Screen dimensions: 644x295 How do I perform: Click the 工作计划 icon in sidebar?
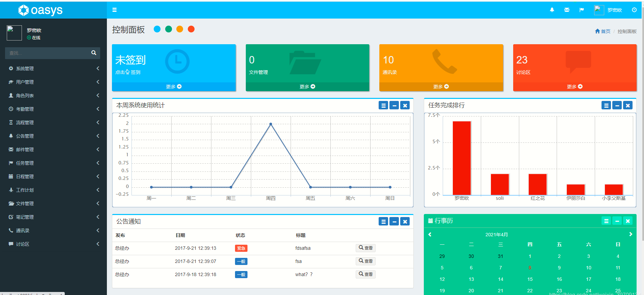(x=11, y=190)
